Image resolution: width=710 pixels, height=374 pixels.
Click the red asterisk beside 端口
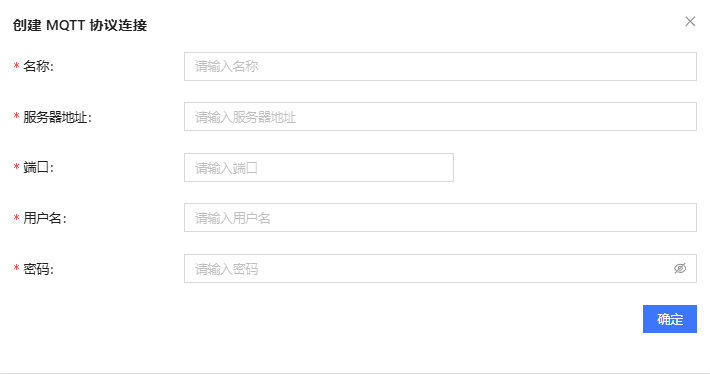(16, 167)
